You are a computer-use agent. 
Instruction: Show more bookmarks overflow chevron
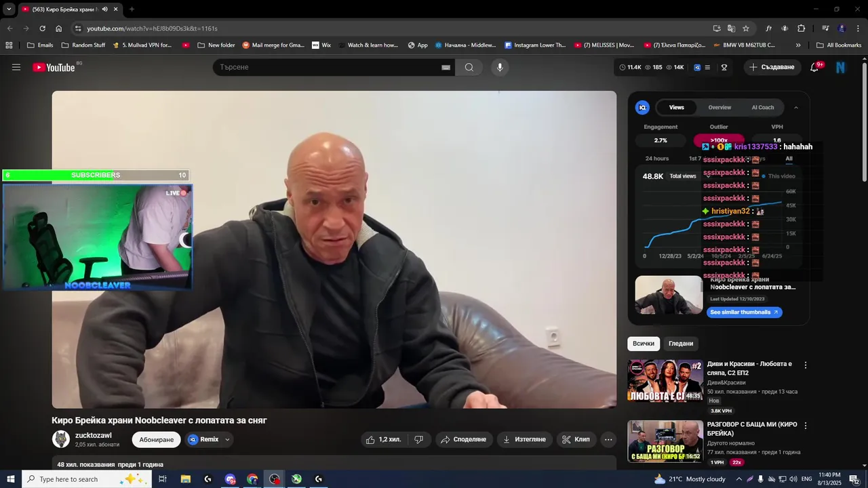point(798,45)
